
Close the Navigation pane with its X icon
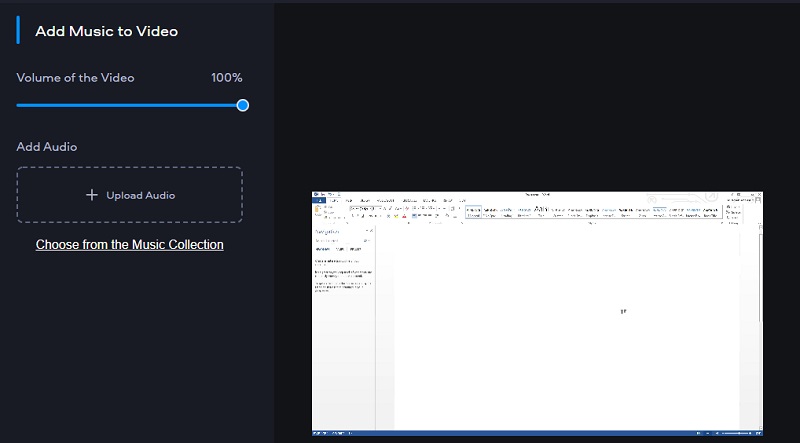click(x=371, y=230)
